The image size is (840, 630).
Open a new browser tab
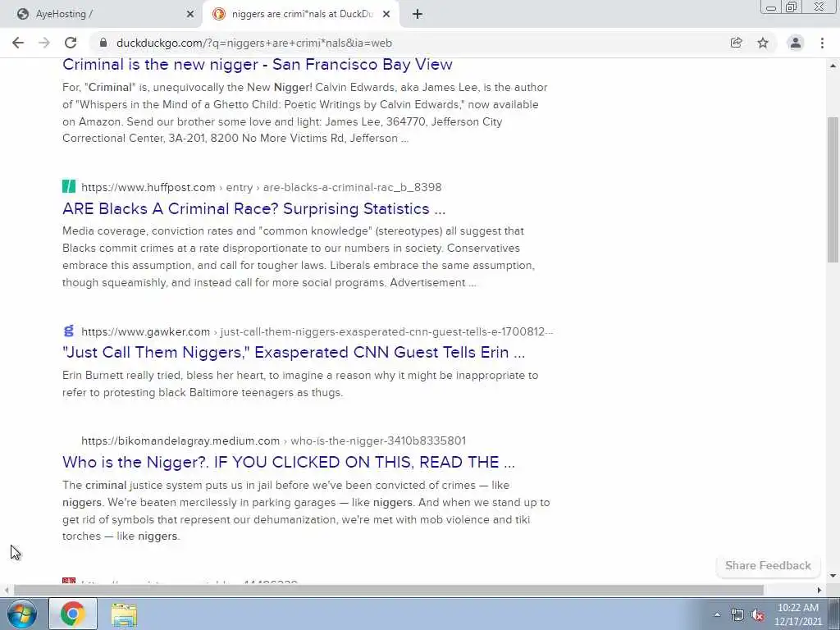[x=418, y=15]
